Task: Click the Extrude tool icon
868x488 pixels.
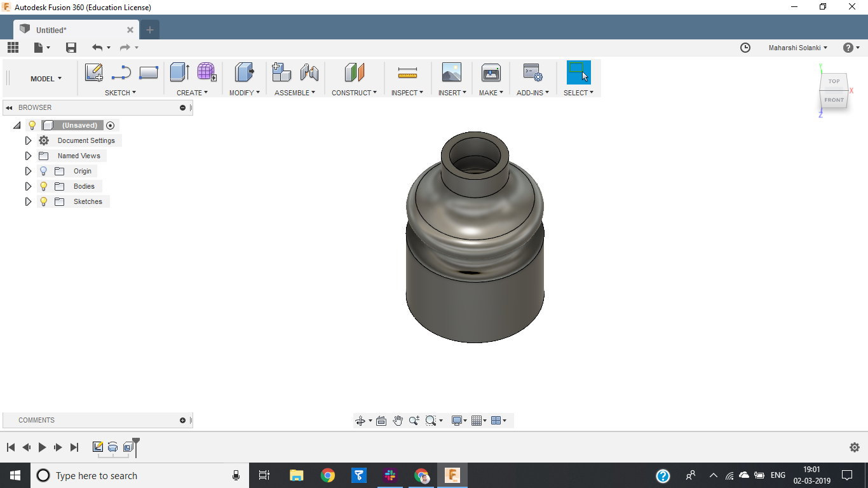Action: pyautogui.click(x=180, y=72)
